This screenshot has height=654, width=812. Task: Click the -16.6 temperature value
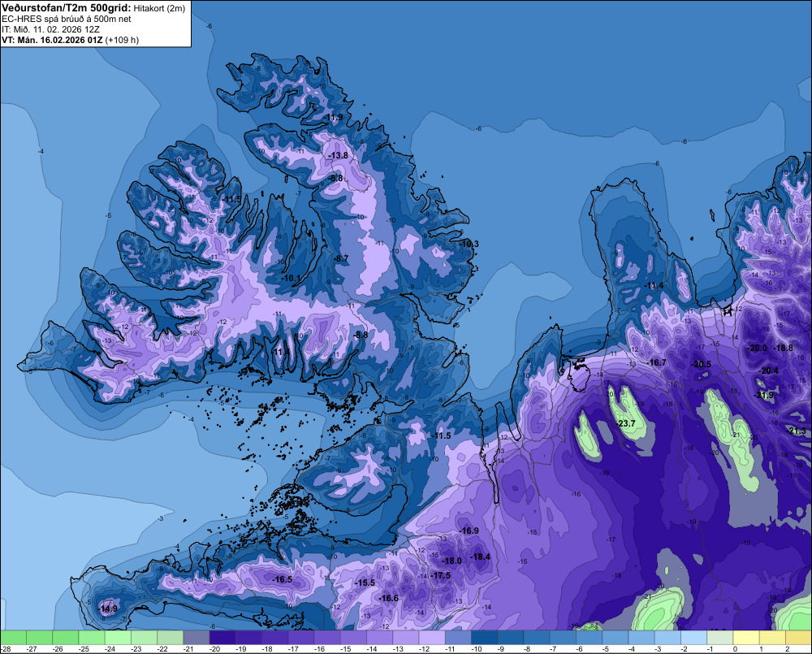(x=388, y=598)
